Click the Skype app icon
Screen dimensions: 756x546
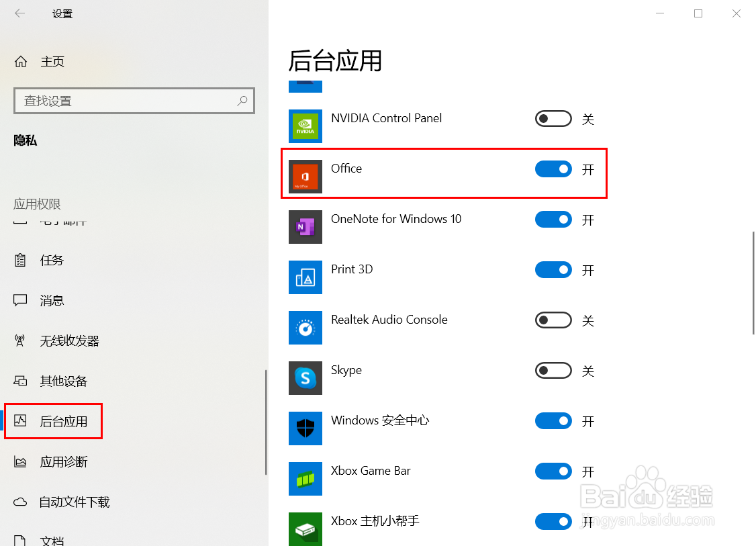pos(305,378)
